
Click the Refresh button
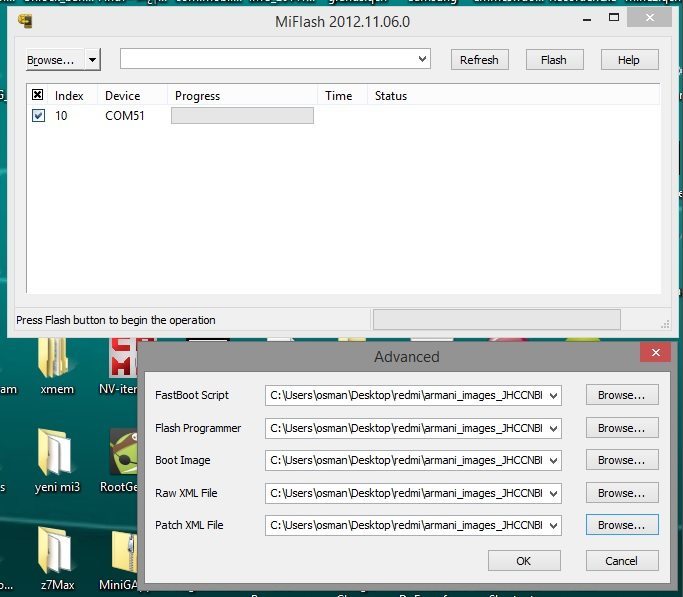click(479, 60)
